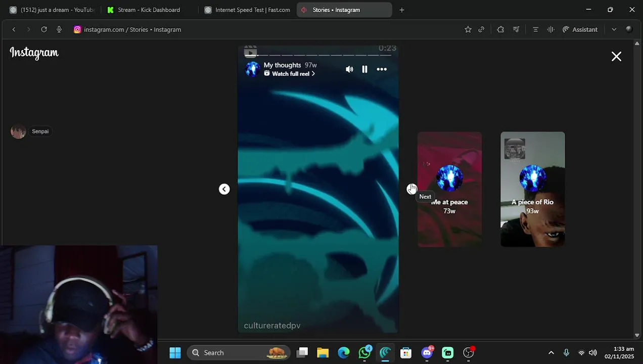Go back in browser history
Screen dimensions: 643x364
click(x=14, y=29)
